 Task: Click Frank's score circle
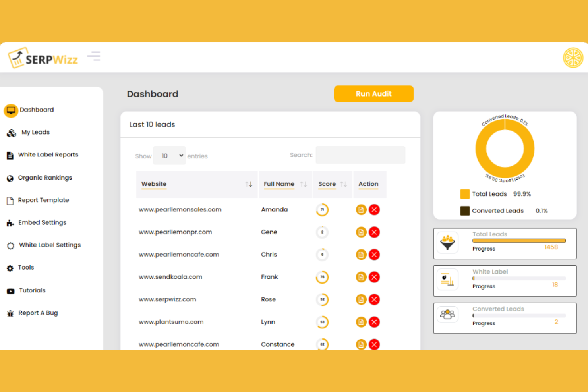(322, 277)
